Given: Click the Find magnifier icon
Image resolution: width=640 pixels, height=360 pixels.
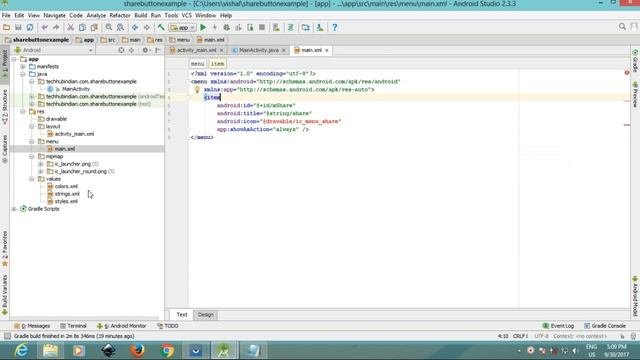Looking at the screenshot, I should click(109, 27).
